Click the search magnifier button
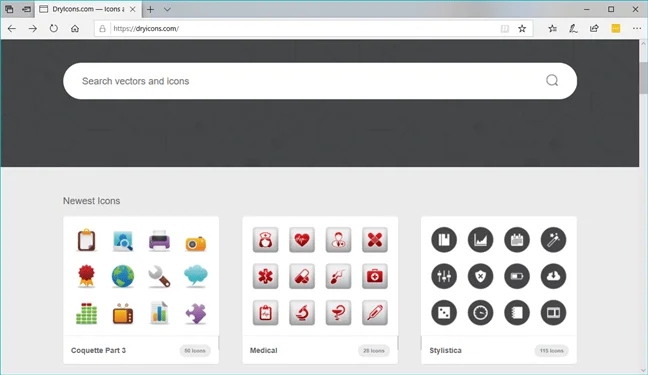This screenshot has width=648, height=375. (x=552, y=80)
